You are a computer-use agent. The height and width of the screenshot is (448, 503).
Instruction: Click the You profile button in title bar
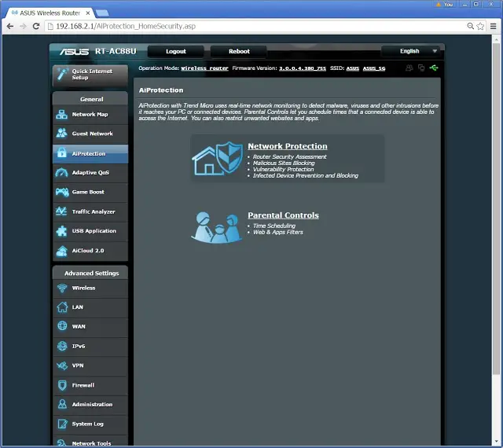point(445,4)
